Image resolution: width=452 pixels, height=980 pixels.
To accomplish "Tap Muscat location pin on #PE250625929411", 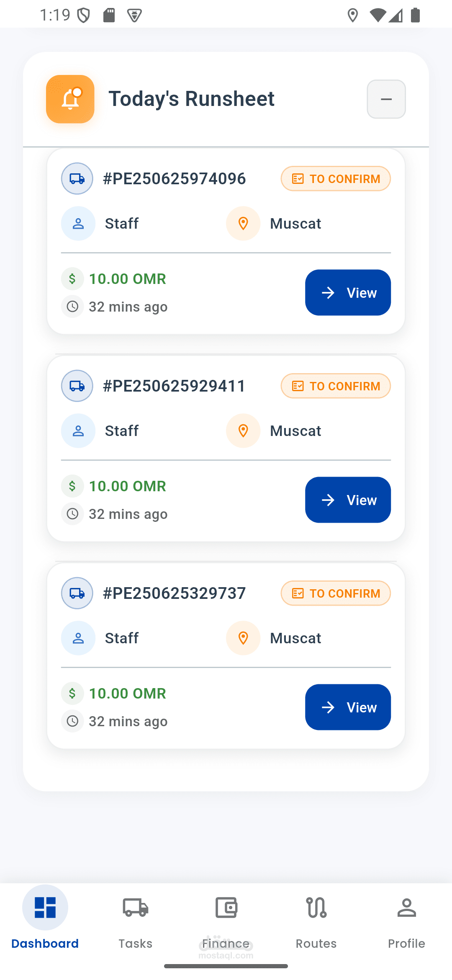I will [x=243, y=431].
